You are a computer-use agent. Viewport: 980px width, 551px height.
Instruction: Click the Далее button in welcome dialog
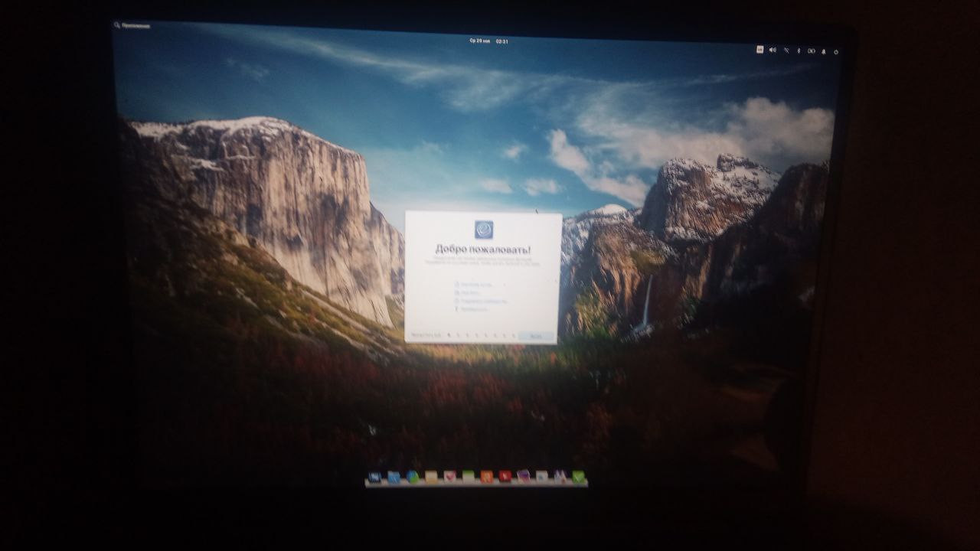click(x=535, y=336)
